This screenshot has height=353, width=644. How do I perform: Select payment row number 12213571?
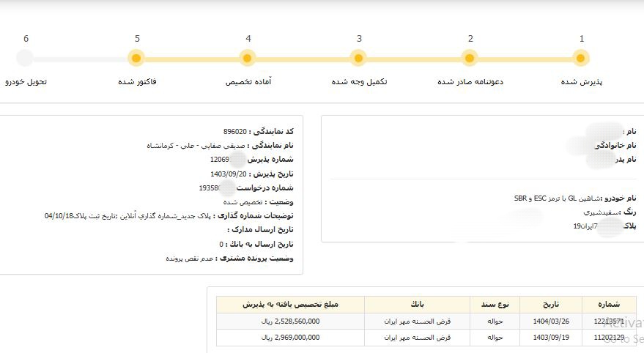609,322
